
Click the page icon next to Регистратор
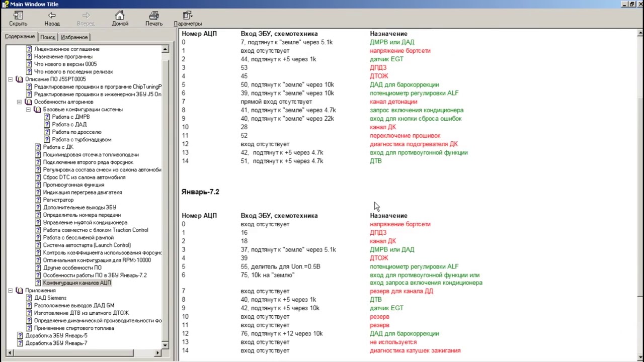tap(38, 200)
